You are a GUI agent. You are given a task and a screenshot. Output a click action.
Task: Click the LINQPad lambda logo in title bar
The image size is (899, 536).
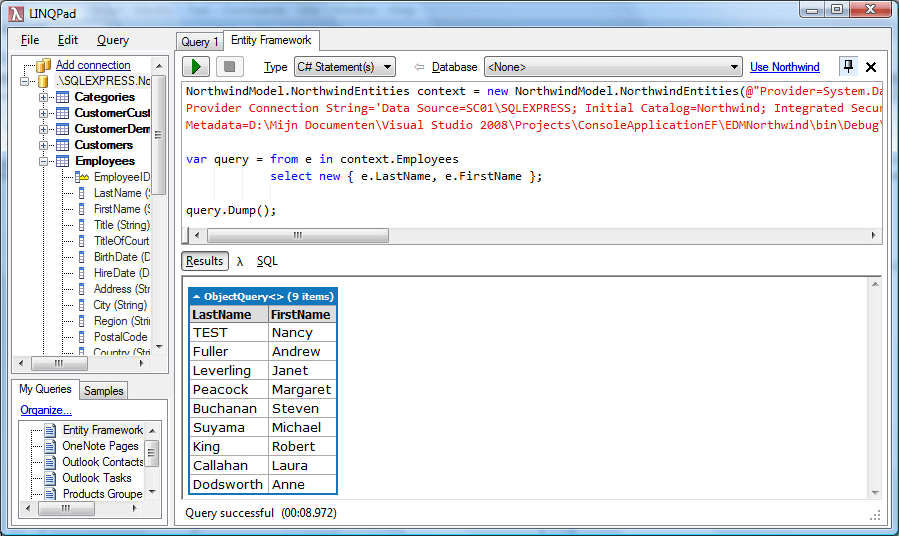click(x=17, y=13)
